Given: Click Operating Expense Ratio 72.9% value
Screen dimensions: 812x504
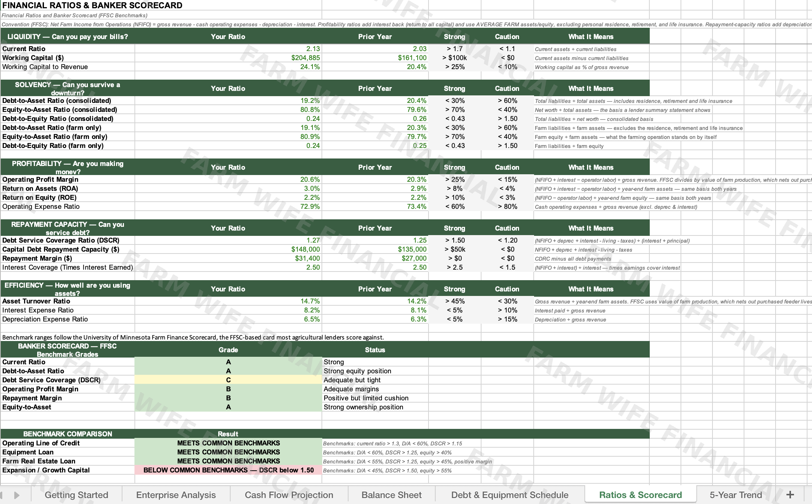Looking at the screenshot, I should 228,207.
